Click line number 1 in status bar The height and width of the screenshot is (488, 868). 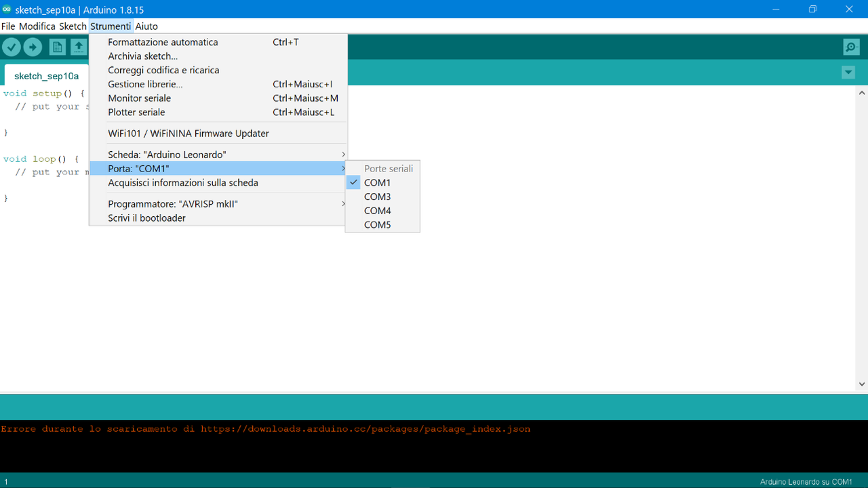click(6, 482)
